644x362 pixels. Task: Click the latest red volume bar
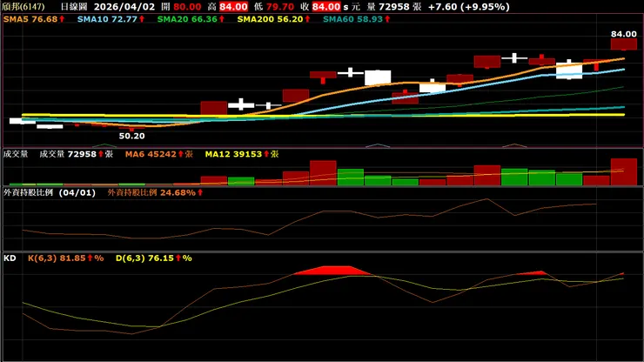pyautogui.click(x=623, y=171)
